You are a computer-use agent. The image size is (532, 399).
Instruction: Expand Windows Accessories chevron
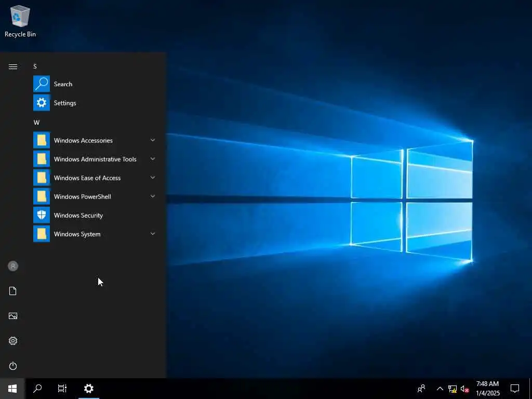[x=153, y=140]
